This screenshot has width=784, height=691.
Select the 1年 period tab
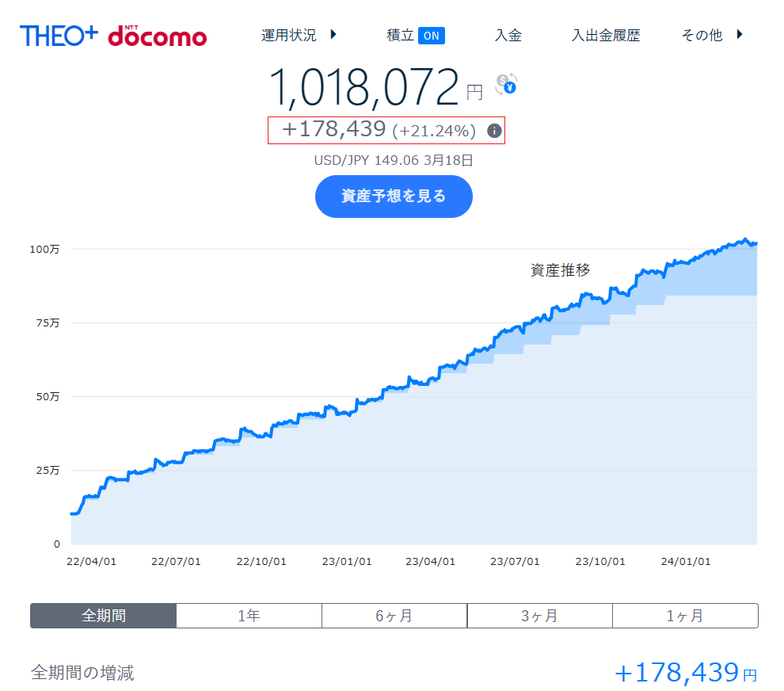(x=249, y=616)
